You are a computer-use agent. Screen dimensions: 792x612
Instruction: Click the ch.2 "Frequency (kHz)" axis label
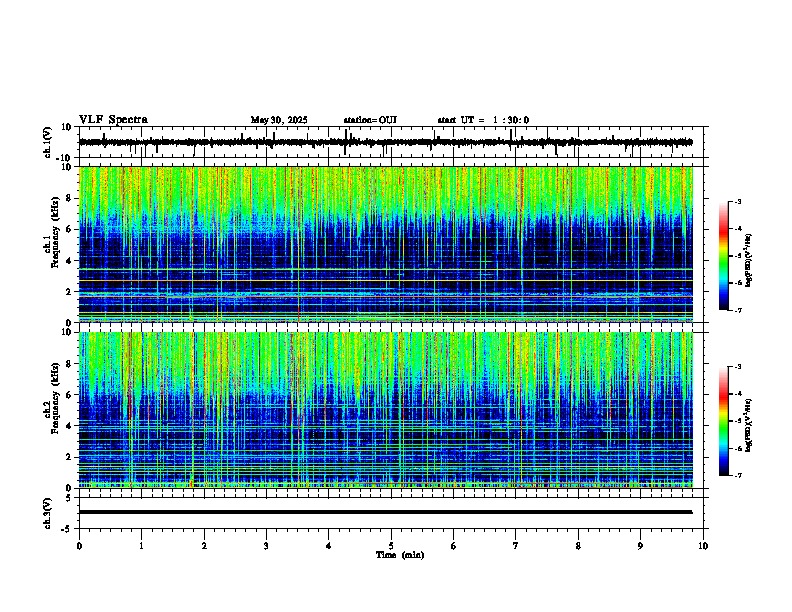[x=55, y=398]
